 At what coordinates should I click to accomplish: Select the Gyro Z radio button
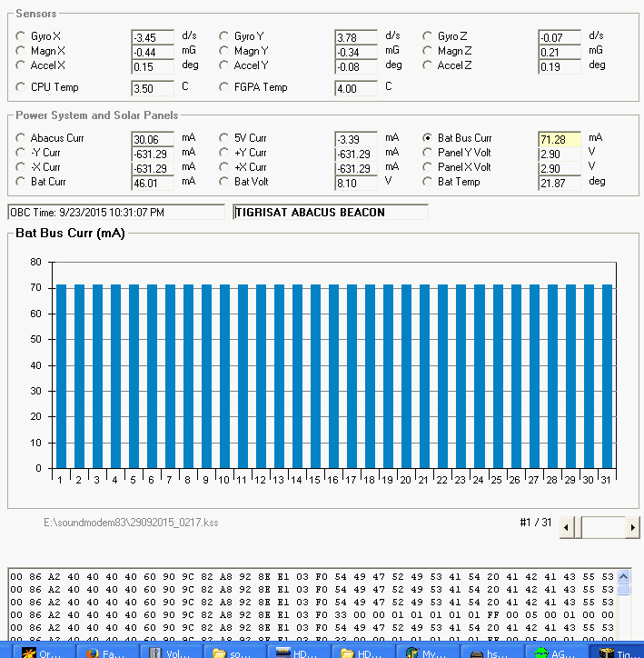[427, 36]
